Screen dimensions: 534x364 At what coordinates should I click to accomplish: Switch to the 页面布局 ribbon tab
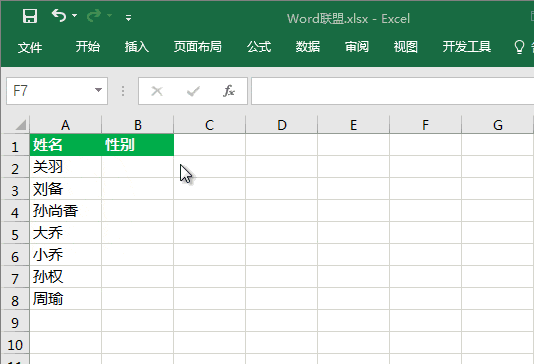coord(198,47)
